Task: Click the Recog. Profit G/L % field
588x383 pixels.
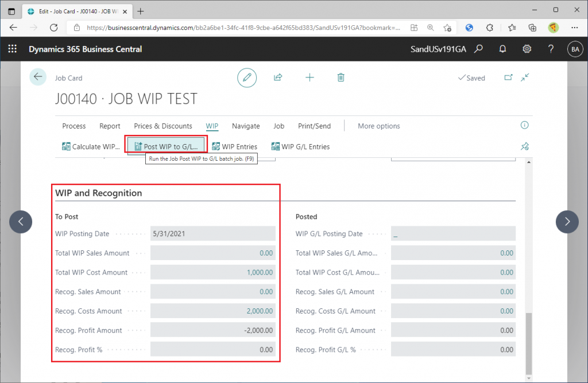Action: [453, 350]
